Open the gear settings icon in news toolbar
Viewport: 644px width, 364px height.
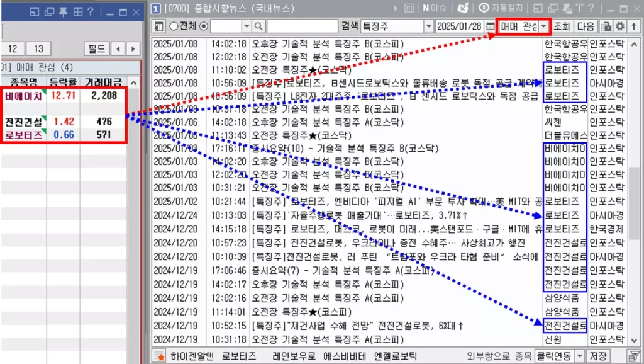(620, 26)
